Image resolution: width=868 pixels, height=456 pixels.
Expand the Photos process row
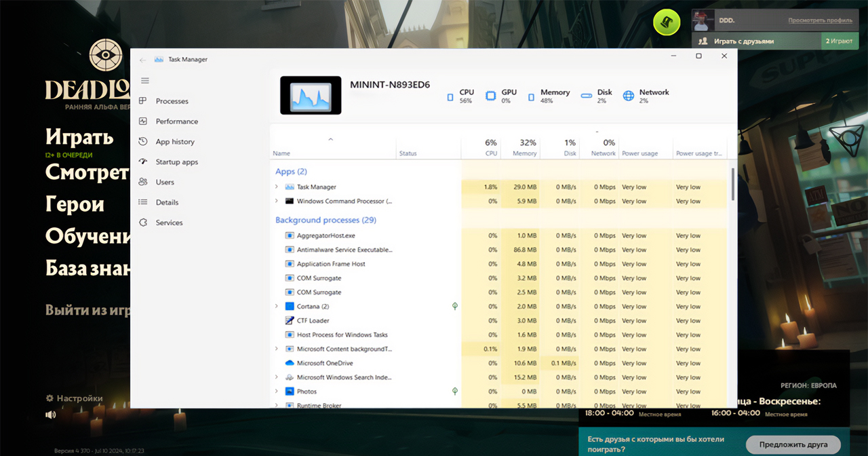click(x=277, y=392)
